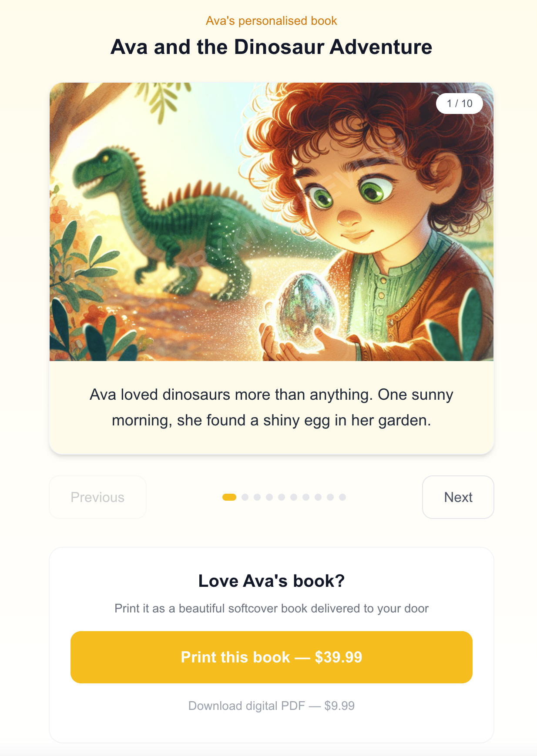Click the dinosaur story illustration
Screen dimensions: 537x756
pyautogui.click(x=272, y=222)
